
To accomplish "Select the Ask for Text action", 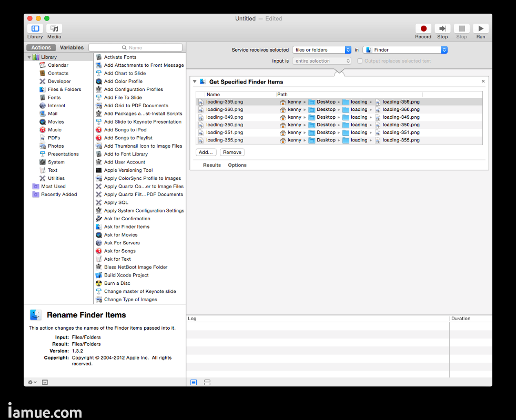I will click(117, 259).
